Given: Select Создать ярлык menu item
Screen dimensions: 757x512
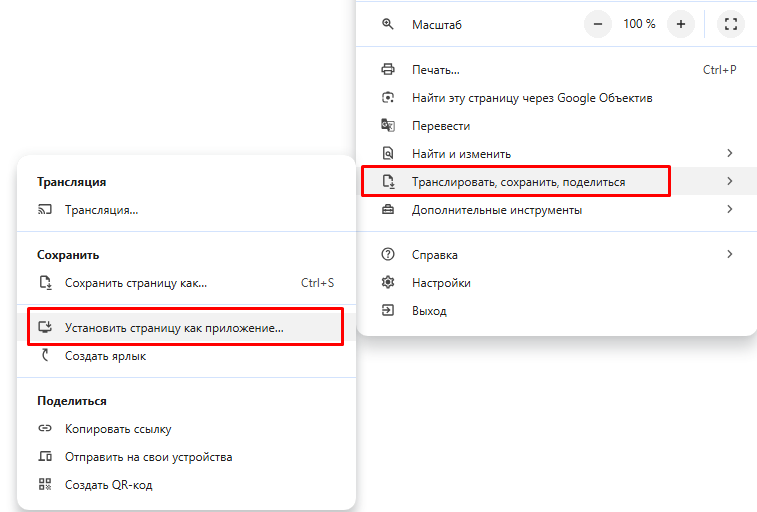Looking at the screenshot, I should coord(105,356).
